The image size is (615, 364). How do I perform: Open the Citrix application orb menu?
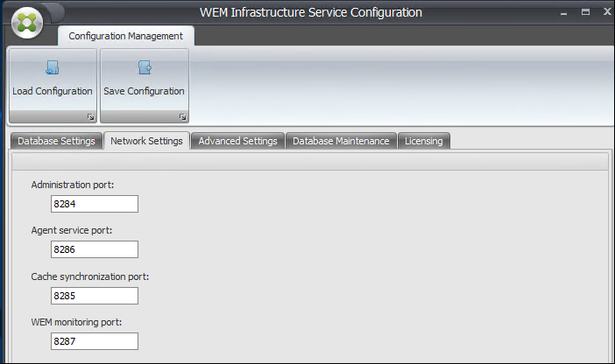click(27, 23)
